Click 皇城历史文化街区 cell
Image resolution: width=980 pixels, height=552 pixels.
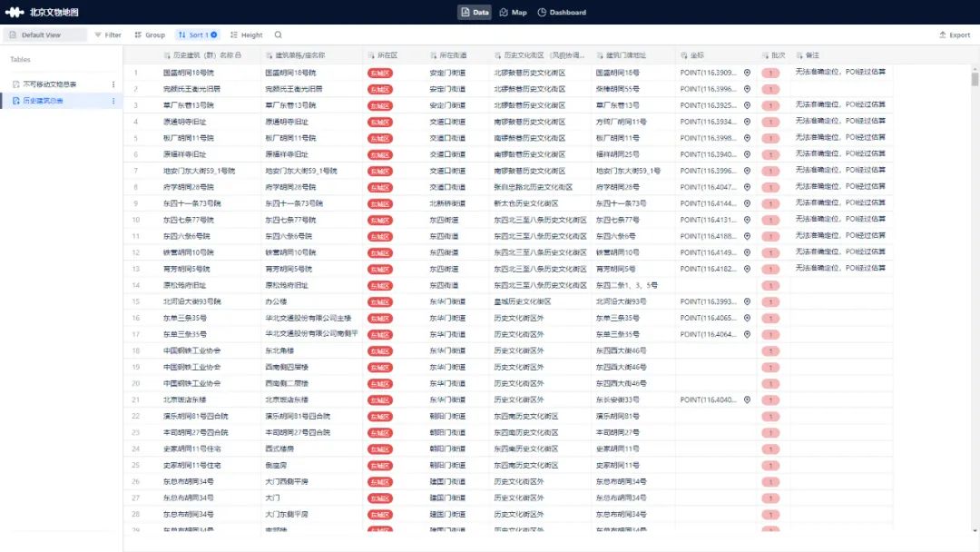point(522,301)
